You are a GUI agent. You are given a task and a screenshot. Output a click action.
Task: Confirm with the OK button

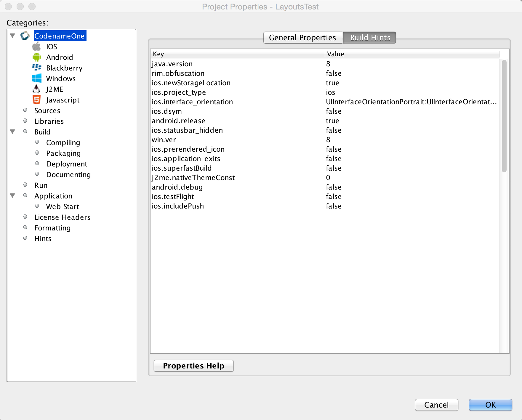(490, 405)
